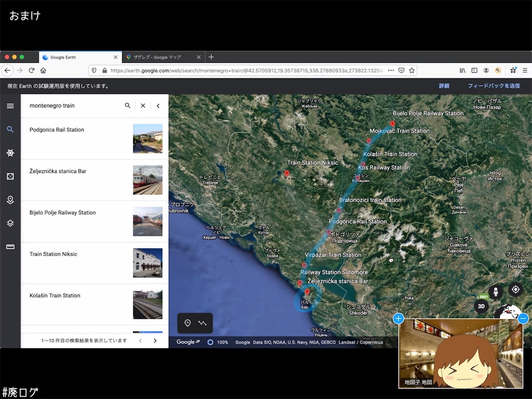Click the site security shield icon

pyautogui.click(x=94, y=71)
